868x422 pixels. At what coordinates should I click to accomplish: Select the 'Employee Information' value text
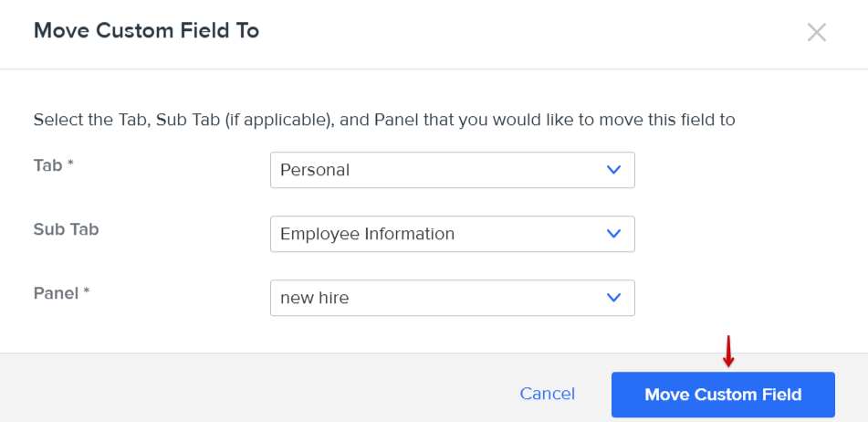coord(367,234)
